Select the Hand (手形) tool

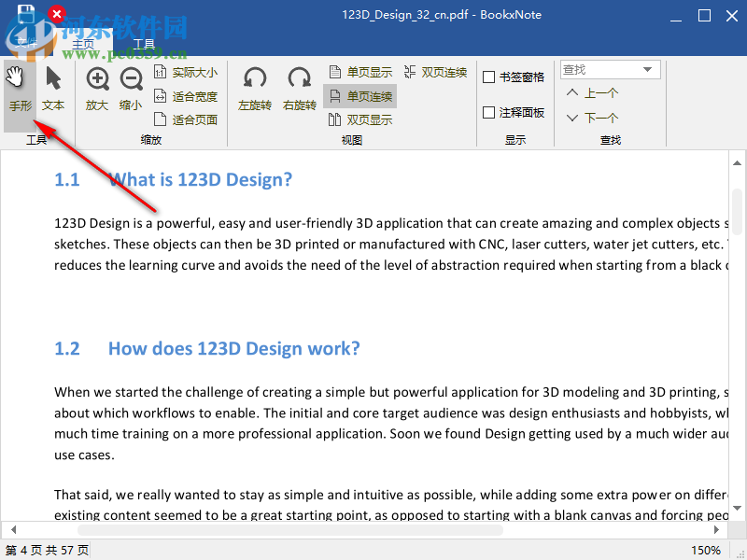click(x=20, y=89)
